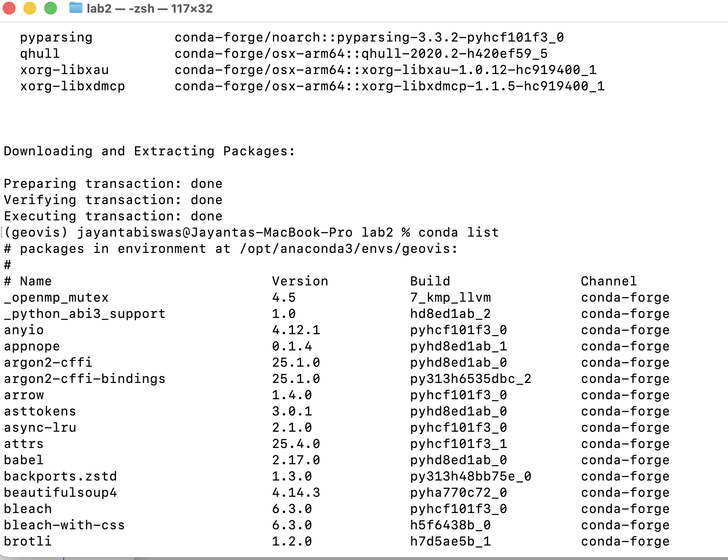Click the lab2 folder proxy icon
728x560 pixels.
[x=75, y=8]
